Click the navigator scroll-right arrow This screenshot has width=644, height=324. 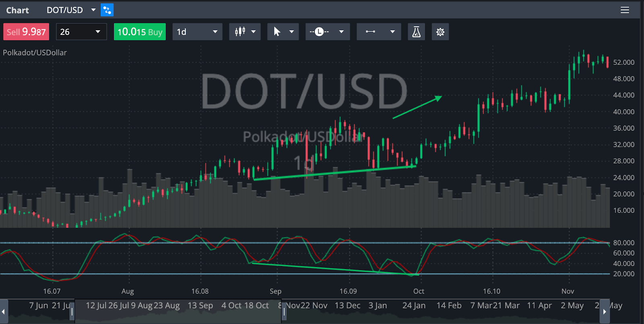point(605,312)
